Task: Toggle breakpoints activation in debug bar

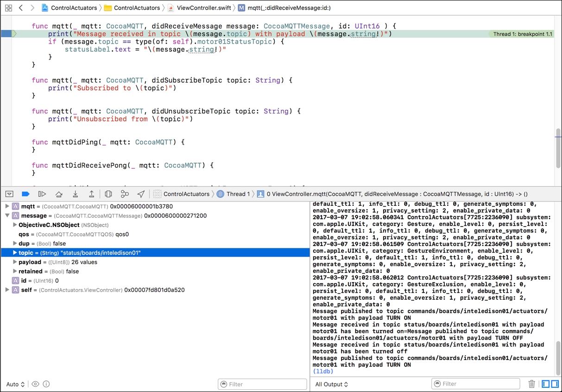Action: click(25, 194)
